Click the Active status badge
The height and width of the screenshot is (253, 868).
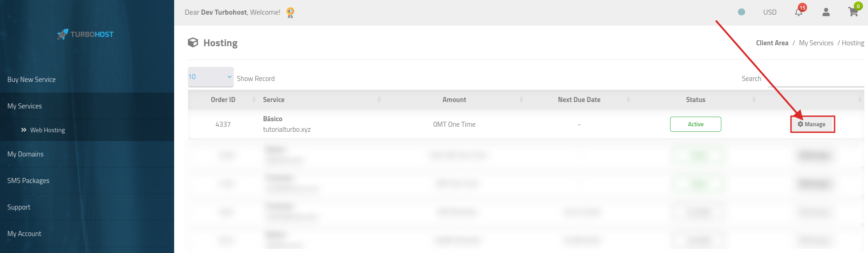click(696, 124)
